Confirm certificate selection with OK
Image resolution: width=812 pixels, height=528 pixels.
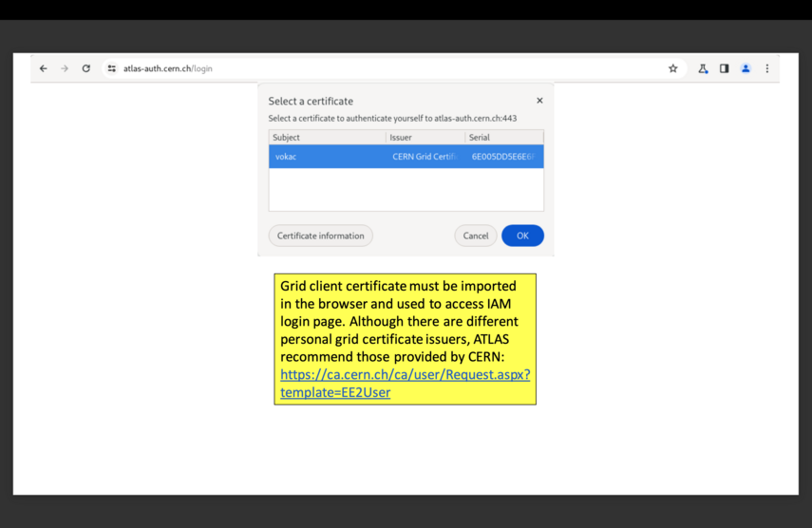522,236
